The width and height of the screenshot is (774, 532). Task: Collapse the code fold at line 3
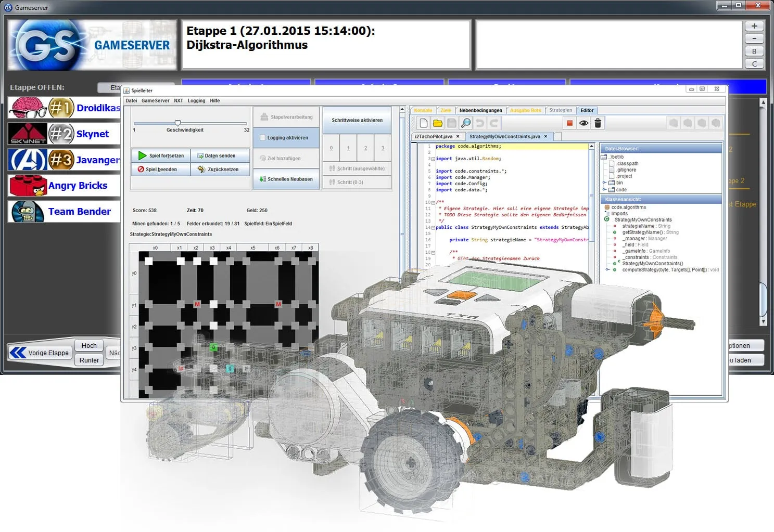click(x=433, y=159)
